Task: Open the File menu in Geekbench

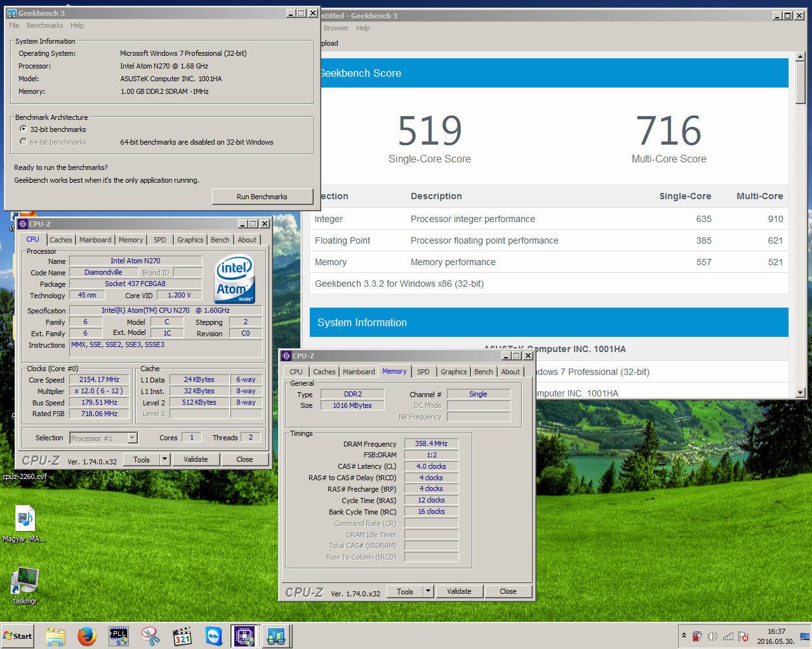Action: (x=14, y=25)
